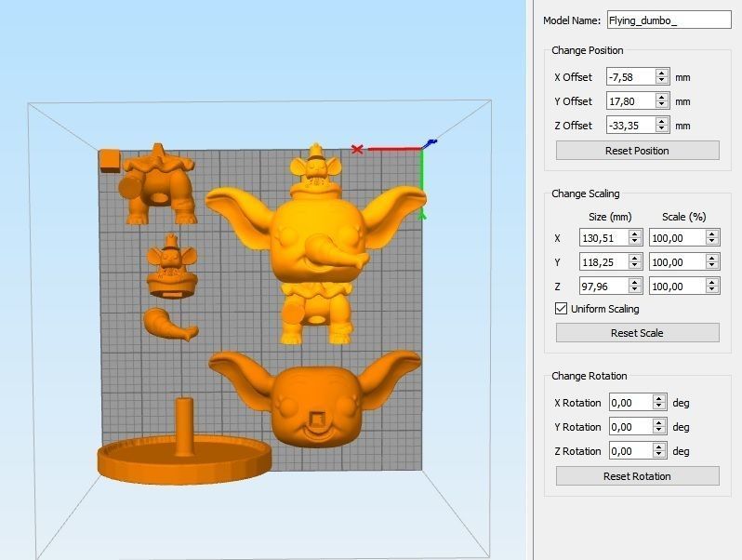Select the small cube model in corner
The height and width of the screenshot is (560, 742).
110,161
